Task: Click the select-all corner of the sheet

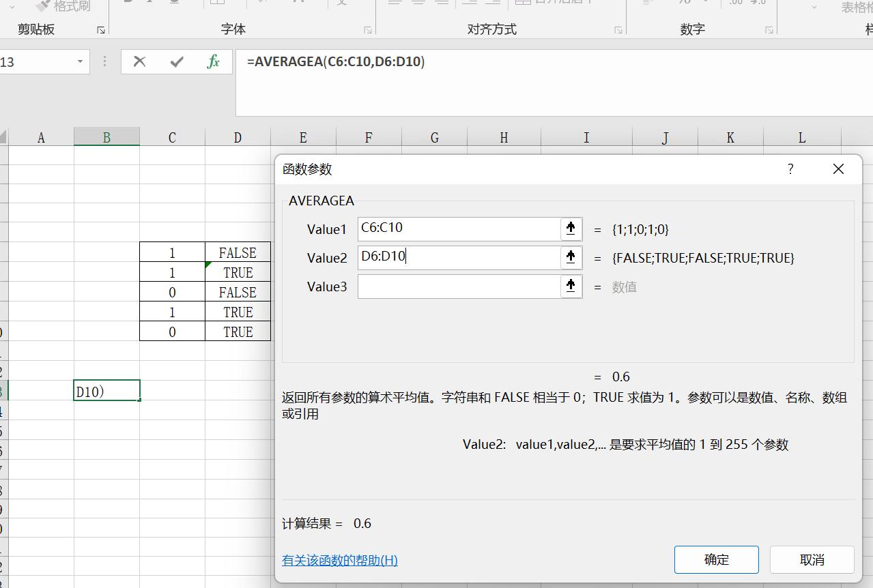Action: [x=3, y=137]
